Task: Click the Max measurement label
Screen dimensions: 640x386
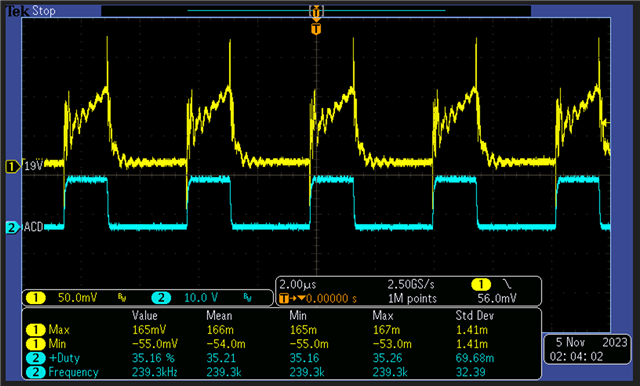Action: 59,330
